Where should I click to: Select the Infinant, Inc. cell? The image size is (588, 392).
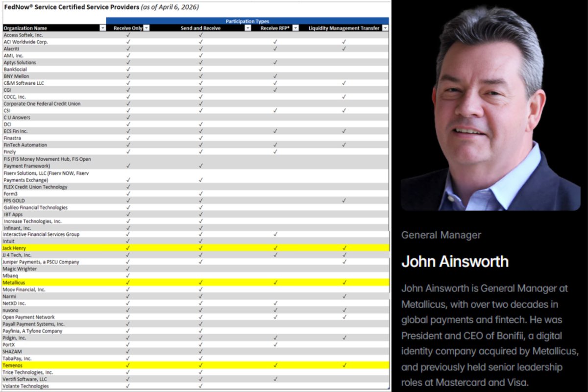54,228
